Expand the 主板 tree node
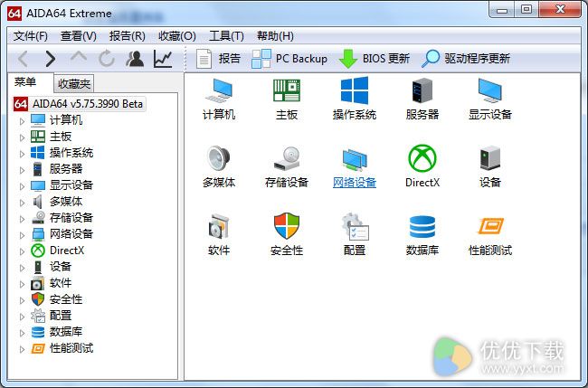Screen dimensions: 588x388 [x=22, y=137]
